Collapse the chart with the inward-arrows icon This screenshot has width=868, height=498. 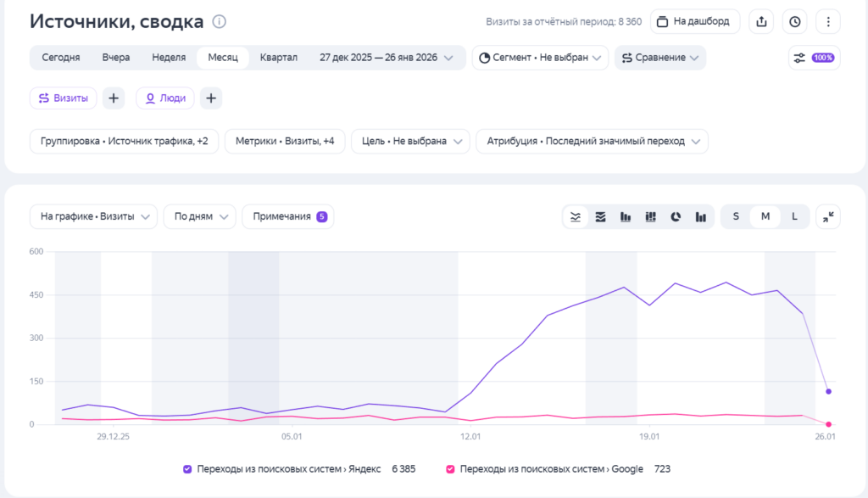pos(828,216)
